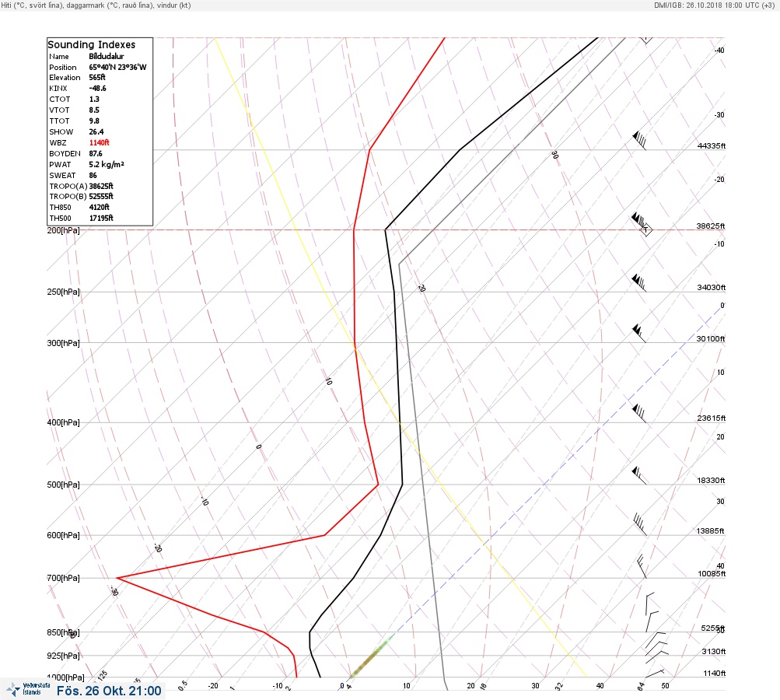The height and width of the screenshot is (700, 780).
Task: Click the 44335ft altitude label
Action: (712, 145)
